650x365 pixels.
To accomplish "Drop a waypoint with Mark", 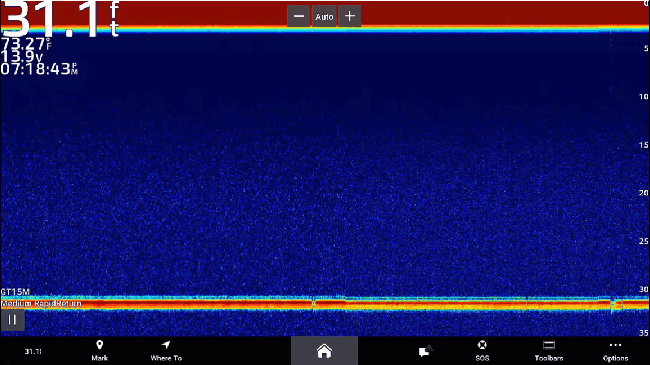I will tap(99, 351).
